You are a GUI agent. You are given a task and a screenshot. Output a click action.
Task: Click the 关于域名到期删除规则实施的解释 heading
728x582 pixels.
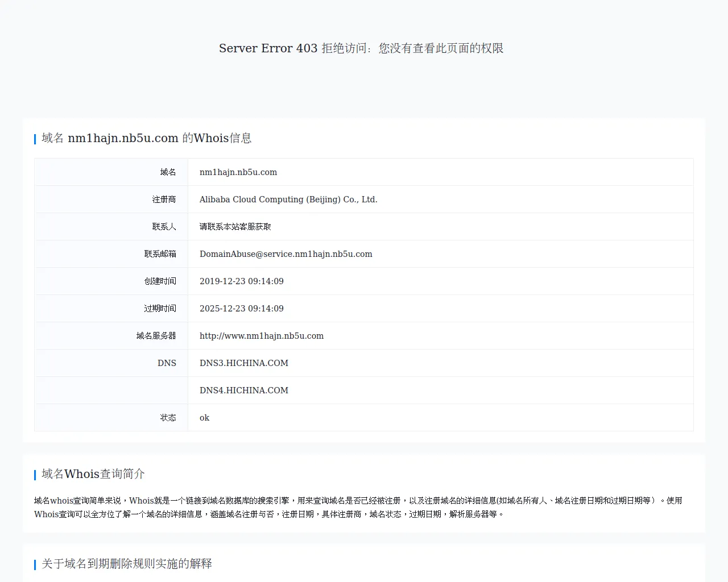pyautogui.click(x=126, y=564)
